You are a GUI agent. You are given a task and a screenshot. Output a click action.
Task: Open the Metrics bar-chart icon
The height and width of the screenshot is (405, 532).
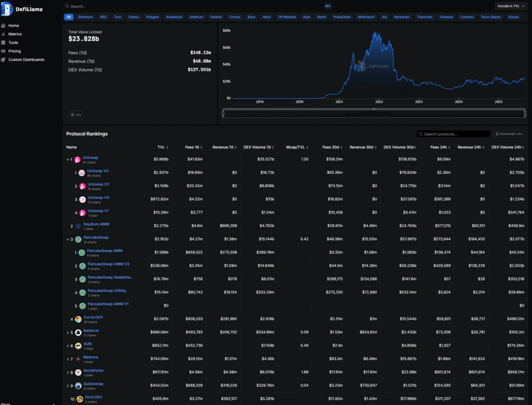click(4, 34)
